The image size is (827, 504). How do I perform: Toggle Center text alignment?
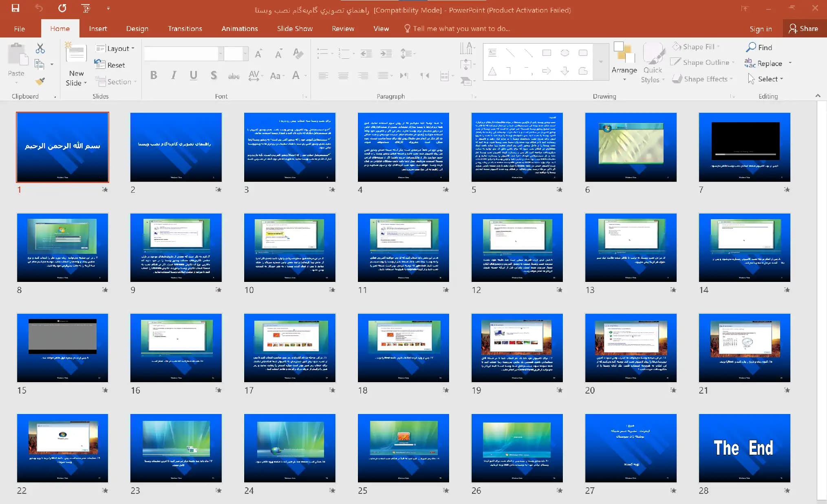[x=343, y=75]
